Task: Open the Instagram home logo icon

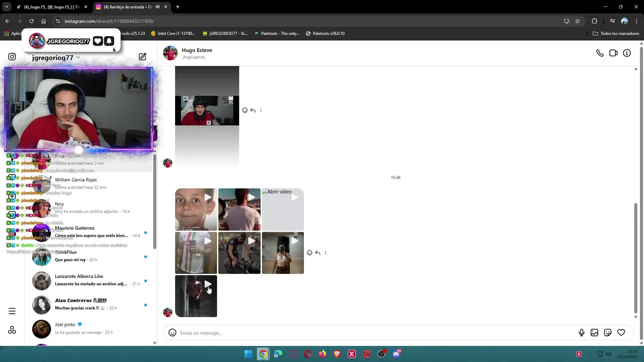Action: coord(12,57)
